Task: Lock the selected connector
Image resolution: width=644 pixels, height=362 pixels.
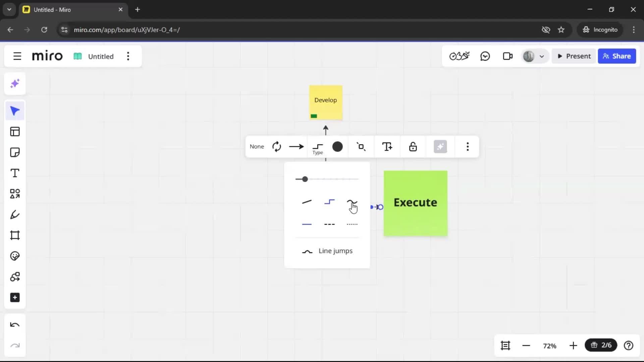Action: tap(413, 146)
